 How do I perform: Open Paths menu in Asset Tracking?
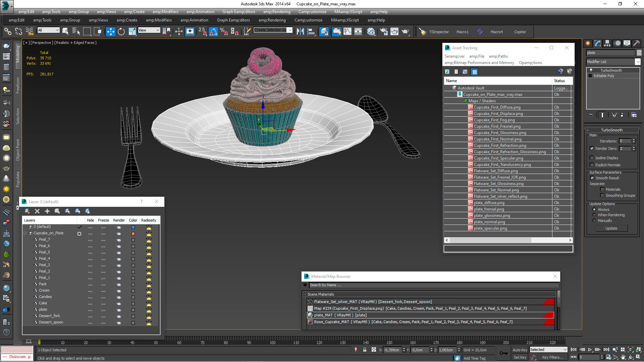point(498,56)
